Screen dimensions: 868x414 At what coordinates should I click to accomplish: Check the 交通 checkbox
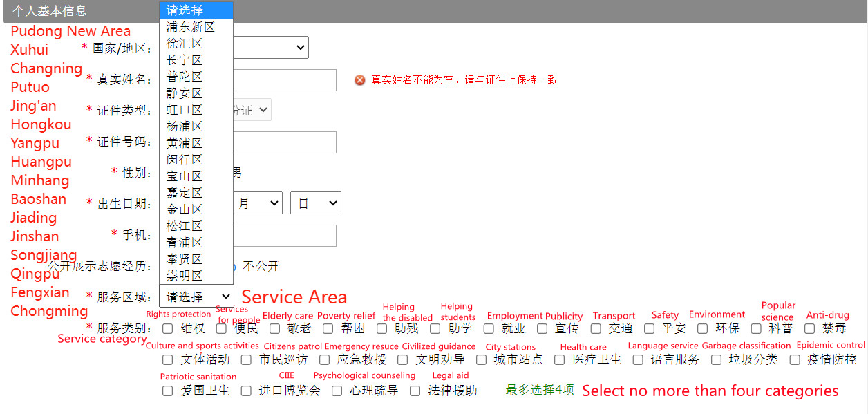point(596,328)
